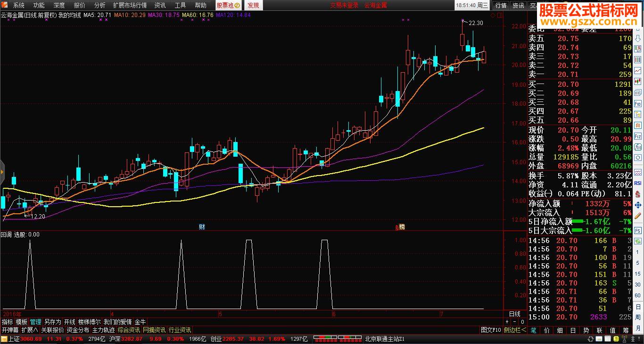Open 资金分布 tab
Screen dimensions: 644x344
click(x=78, y=330)
